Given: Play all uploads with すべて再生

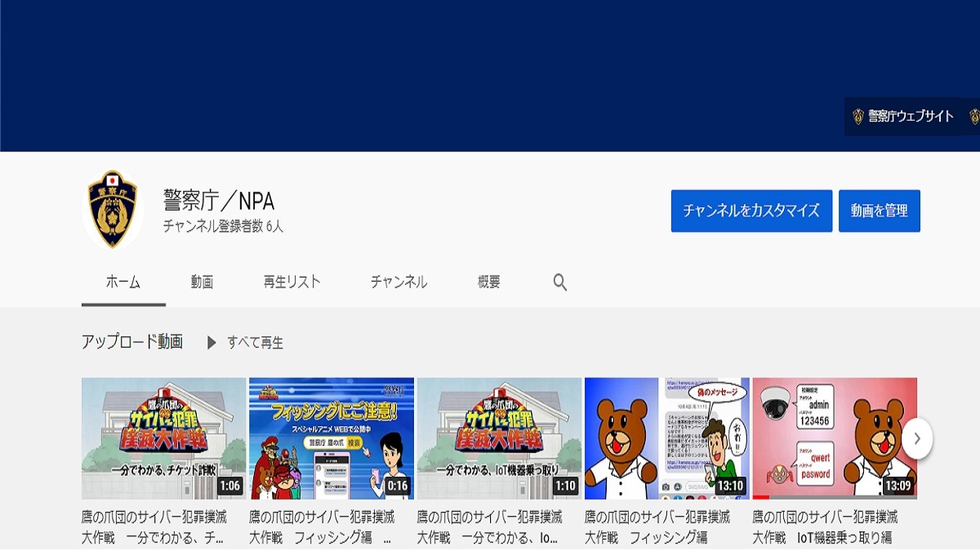Looking at the screenshot, I should (x=245, y=343).
